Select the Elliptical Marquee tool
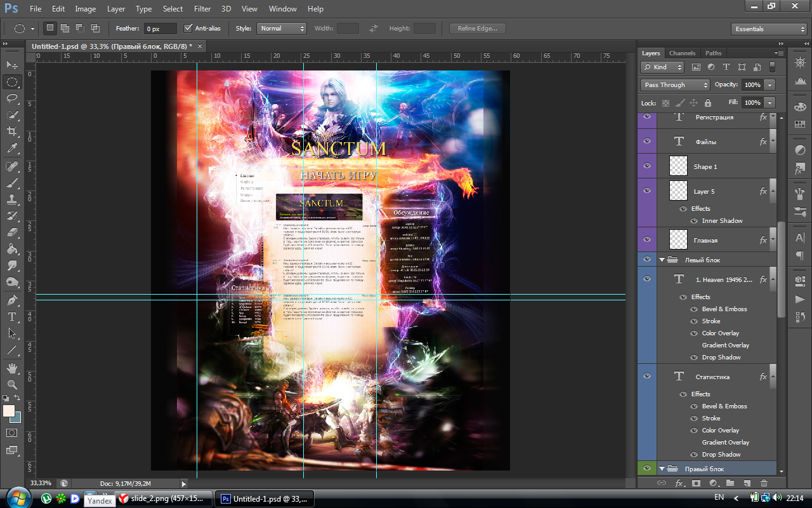Image resolution: width=812 pixels, height=508 pixels. (x=12, y=82)
